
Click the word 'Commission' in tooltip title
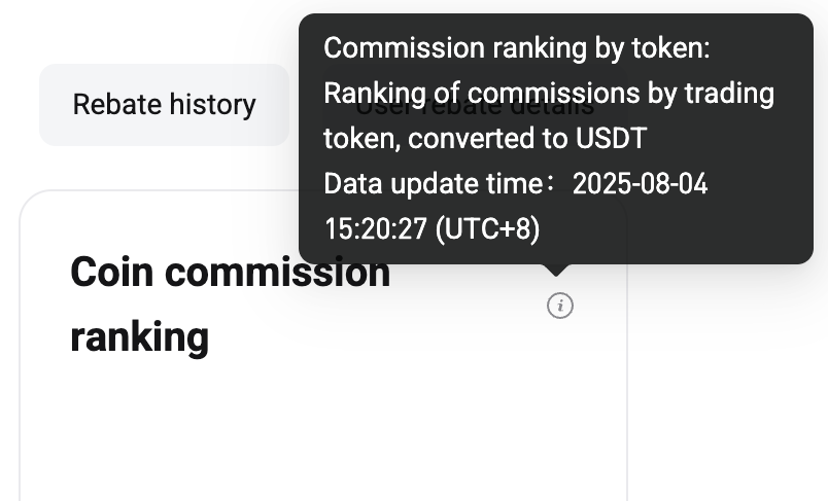404,48
